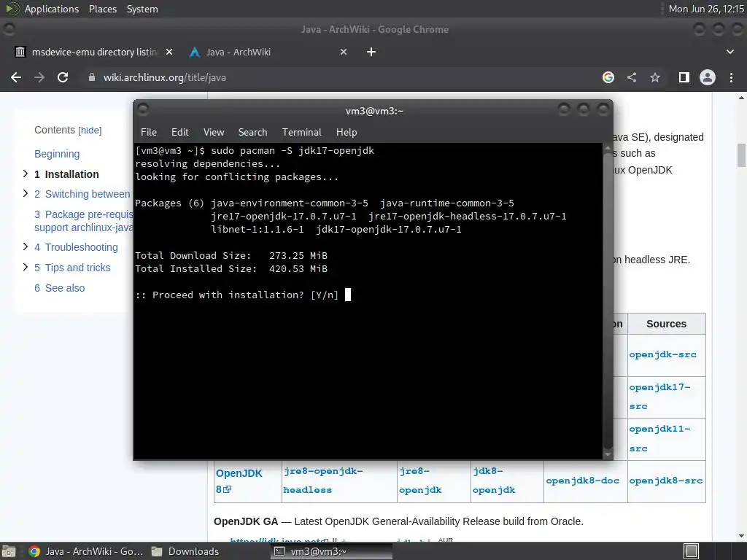Open 2 Switching between contents link
Screen dimensions: 747x560
(82, 194)
